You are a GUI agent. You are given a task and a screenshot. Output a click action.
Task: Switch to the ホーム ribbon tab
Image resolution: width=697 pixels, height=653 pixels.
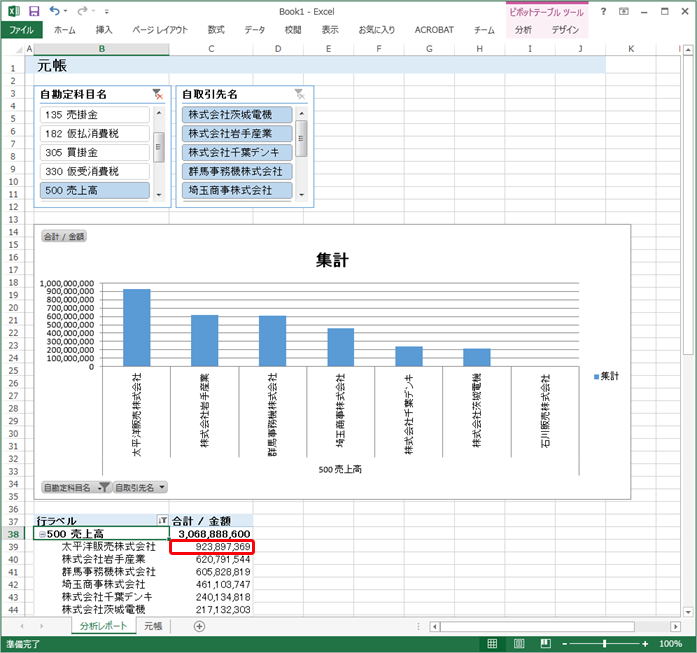[64, 30]
